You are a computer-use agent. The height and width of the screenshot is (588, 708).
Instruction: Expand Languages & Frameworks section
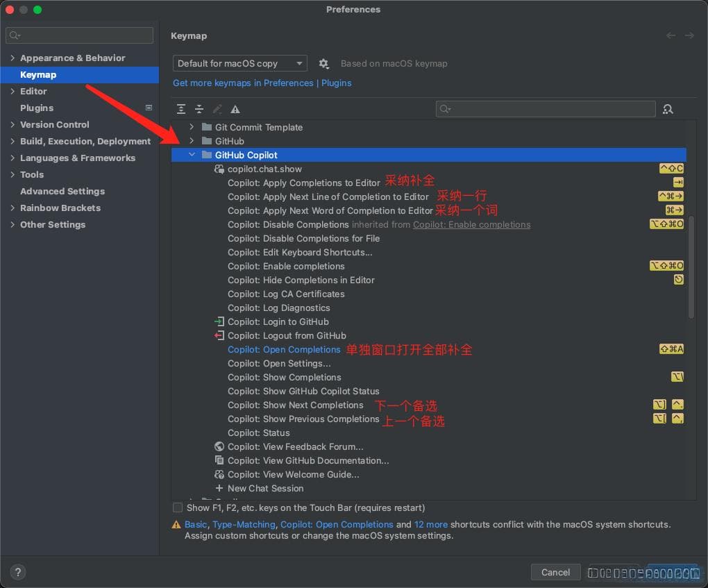[12, 158]
